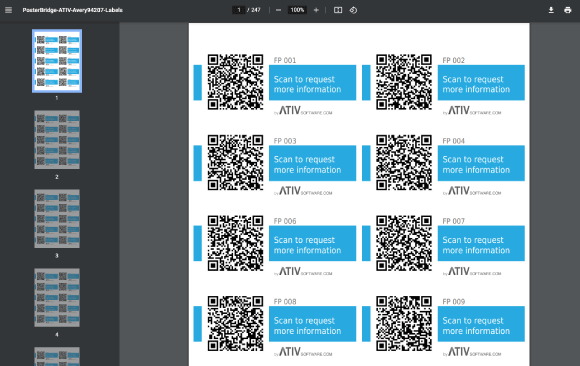The width and height of the screenshot is (580, 366).
Task: Click the FP 001 QR code
Action: [235, 82]
